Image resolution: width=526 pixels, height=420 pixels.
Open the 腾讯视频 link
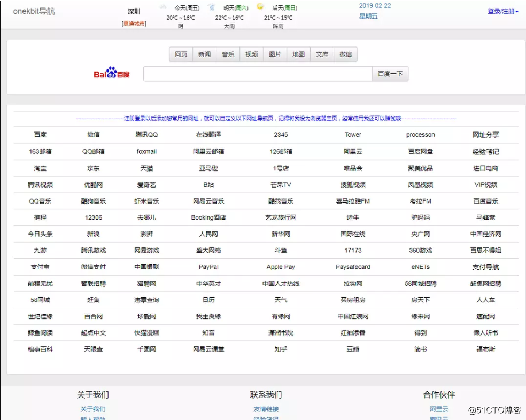coord(40,184)
